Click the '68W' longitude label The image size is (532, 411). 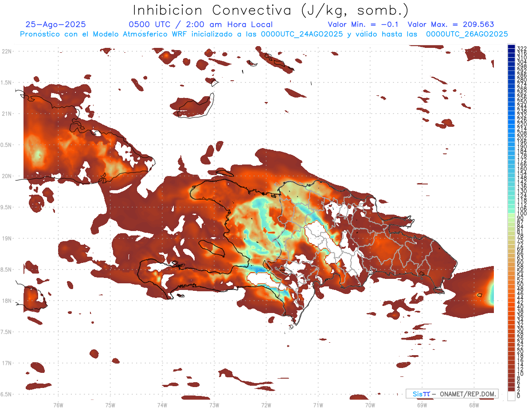tap(474, 405)
